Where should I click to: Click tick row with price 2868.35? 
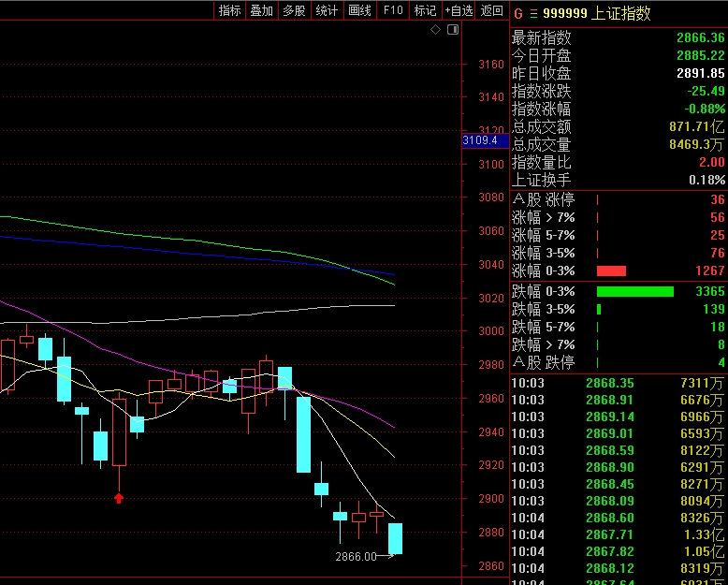click(x=619, y=383)
